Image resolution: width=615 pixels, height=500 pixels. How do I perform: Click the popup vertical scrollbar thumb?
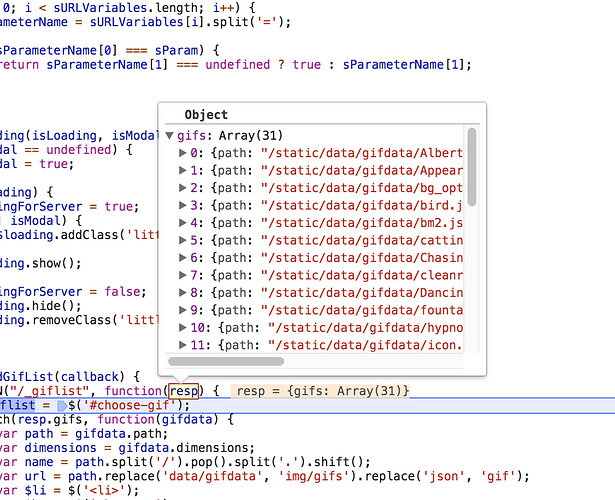[472, 167]
